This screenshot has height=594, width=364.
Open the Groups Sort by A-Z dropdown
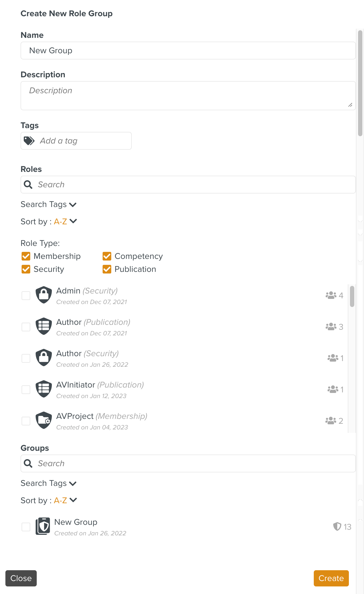pyautogui.click(x=66, y=500)
